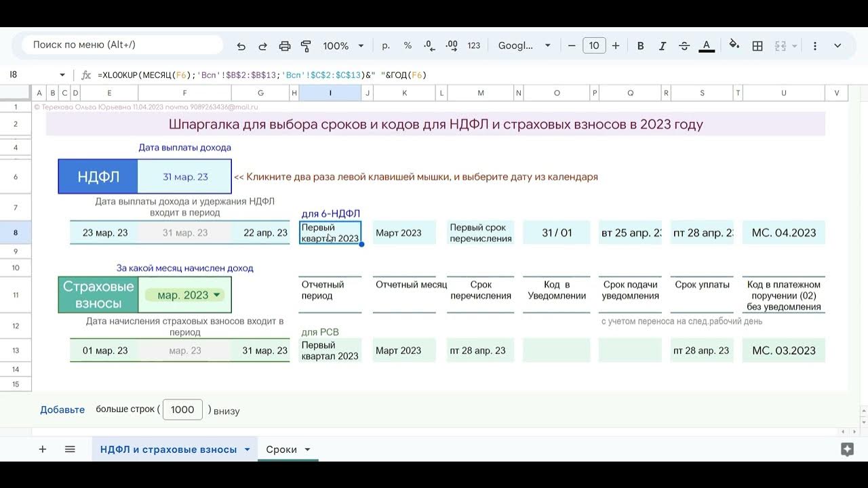Select row header 8
The width and height of the screenshot is (868, 488).
[16, 232]
